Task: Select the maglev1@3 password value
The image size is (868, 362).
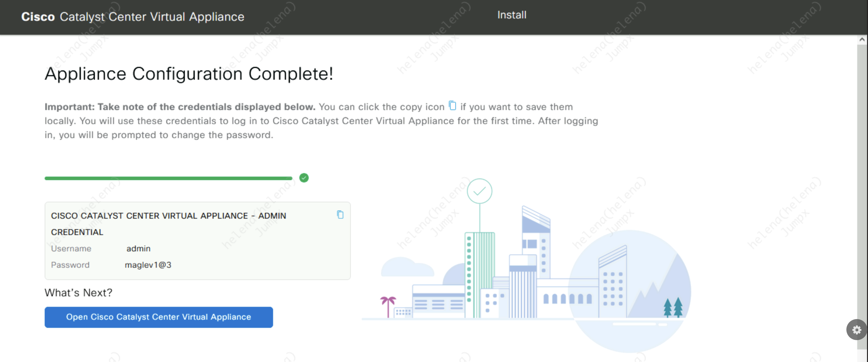Action: (x=148, y=265)
